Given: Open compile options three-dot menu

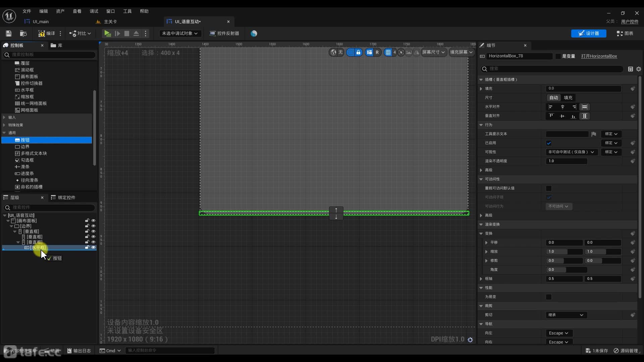Looking at the screenshot, I should (60, 33).
